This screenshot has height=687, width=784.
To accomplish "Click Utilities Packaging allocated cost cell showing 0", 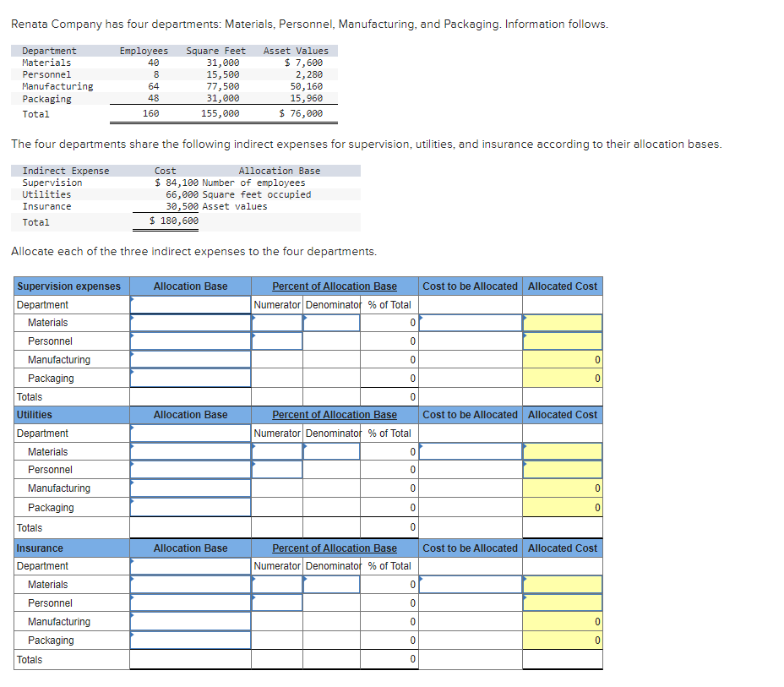I will [x=563, y=507].
